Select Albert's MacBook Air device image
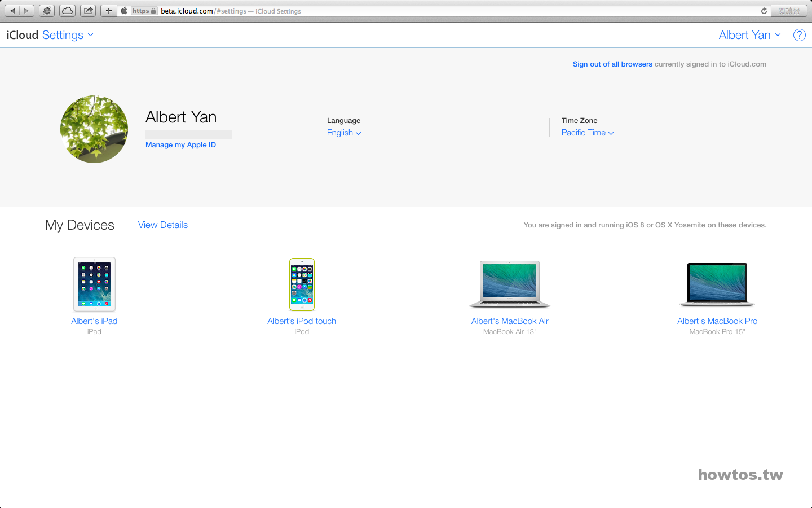 tap(510, 284)
